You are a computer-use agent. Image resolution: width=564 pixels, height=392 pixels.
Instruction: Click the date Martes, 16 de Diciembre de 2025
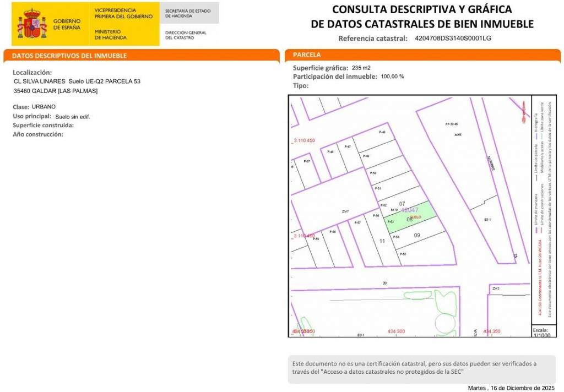(514, 388)
